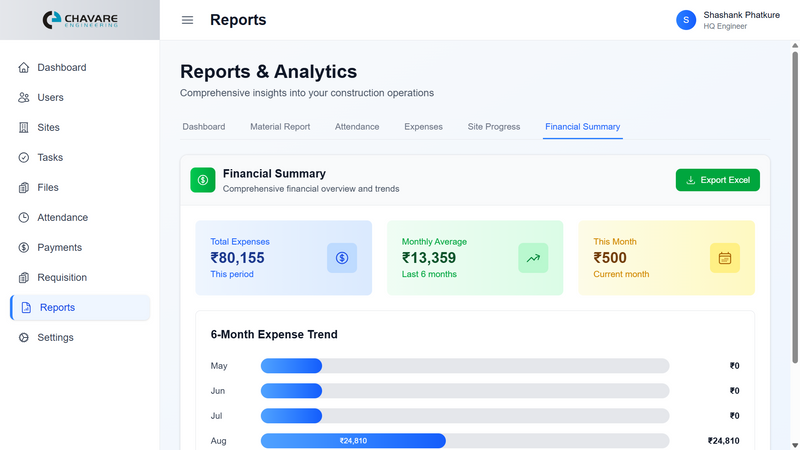800x450 pixels.
Task: Click the Attendance clock icon
Action: (24, 218)
